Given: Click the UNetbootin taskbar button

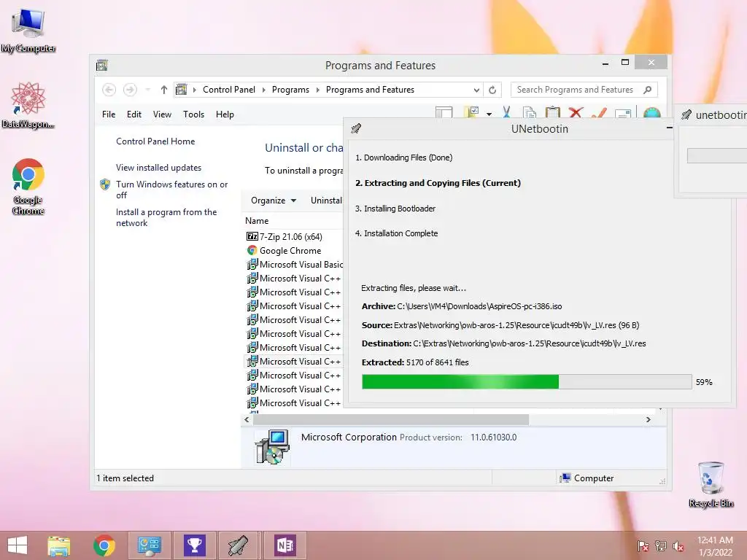Looking at the screenshot, I should tap(239, 545).
